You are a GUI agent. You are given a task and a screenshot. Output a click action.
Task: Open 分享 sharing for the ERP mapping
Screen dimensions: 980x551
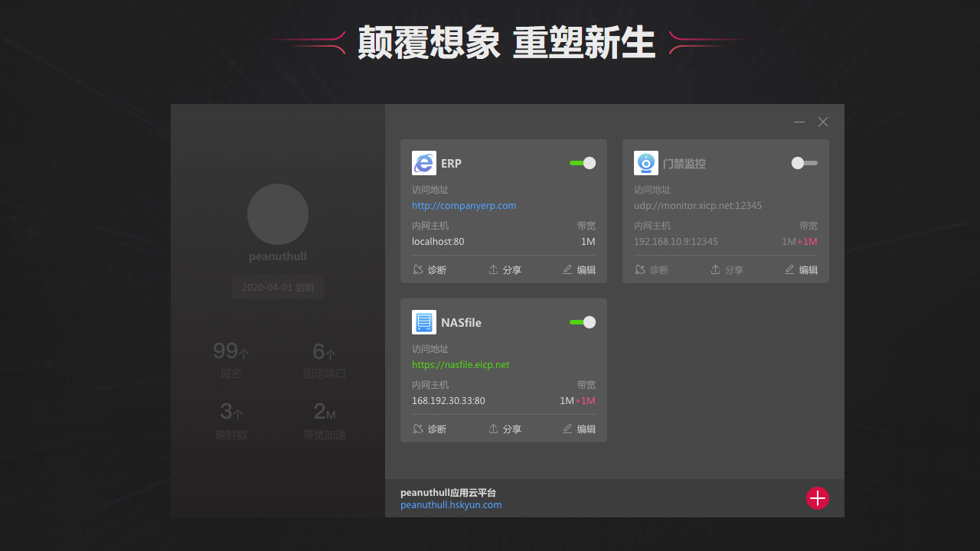pyautogui.click(x=505, y=269)
